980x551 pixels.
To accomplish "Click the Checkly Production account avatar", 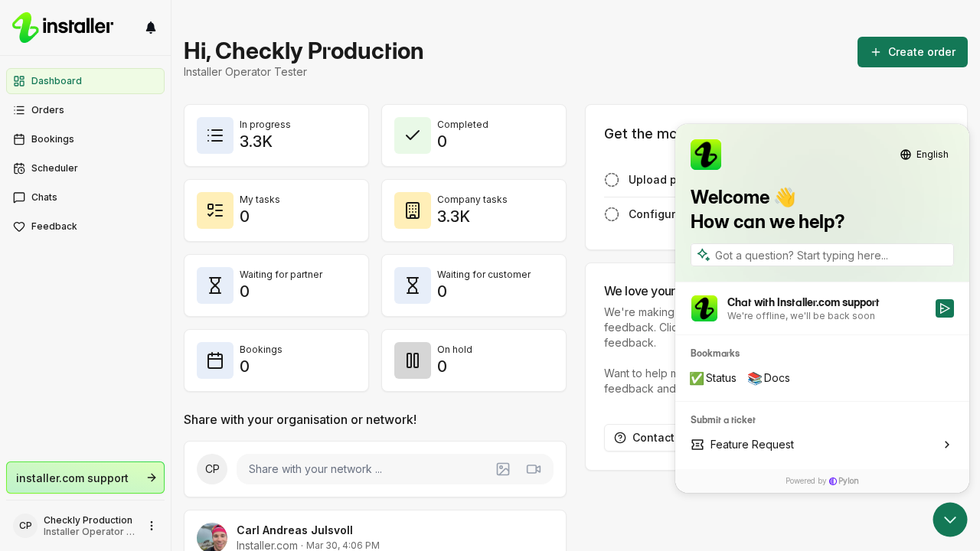I will (x=25, y=526).
